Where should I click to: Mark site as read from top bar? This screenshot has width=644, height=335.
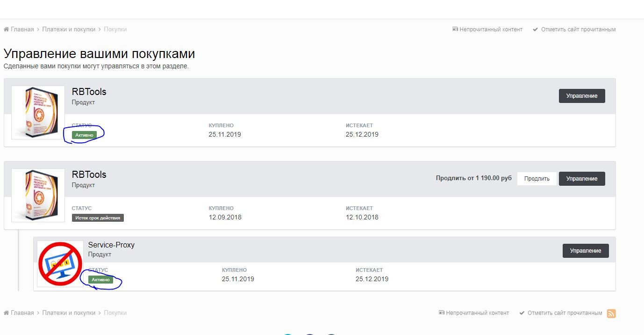(x=574, y=29)
